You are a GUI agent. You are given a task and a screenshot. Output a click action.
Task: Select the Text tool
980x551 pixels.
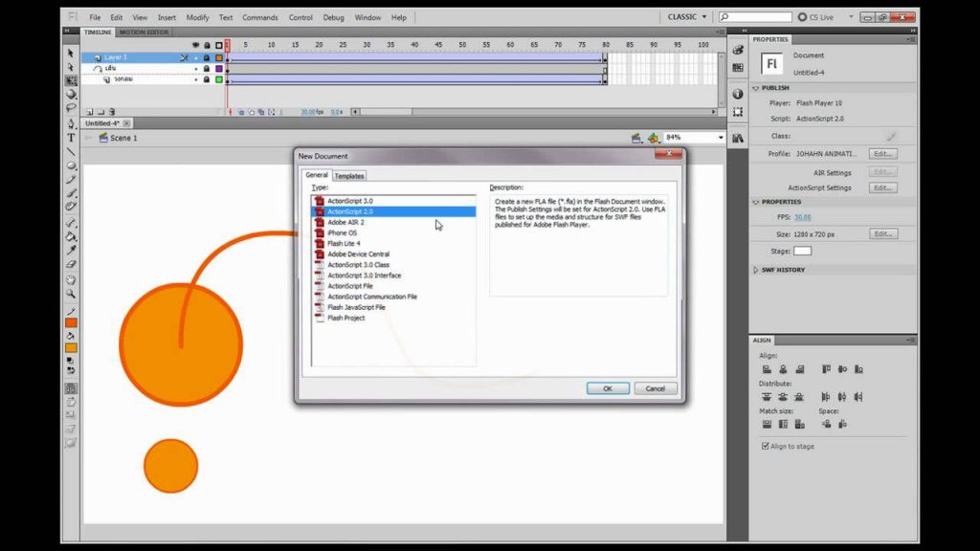click(x=71, y=138)
